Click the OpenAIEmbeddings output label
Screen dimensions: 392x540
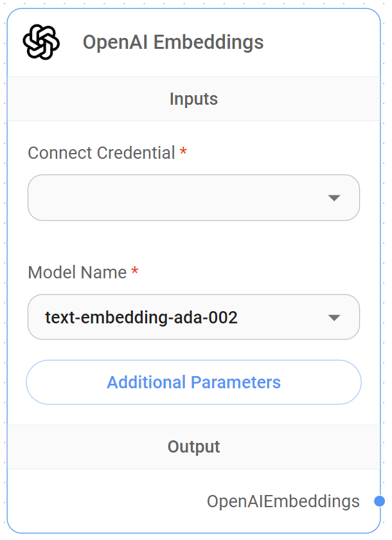tap(283, 501)
